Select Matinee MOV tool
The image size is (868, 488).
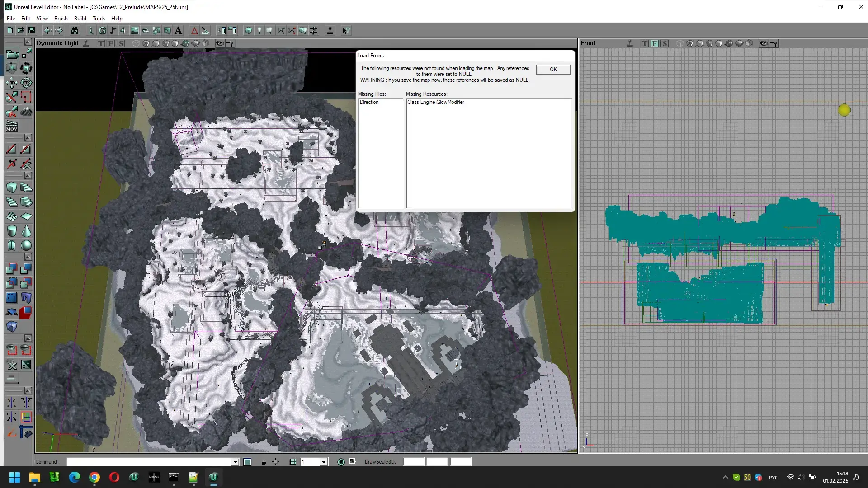click(x=12, y=126)
